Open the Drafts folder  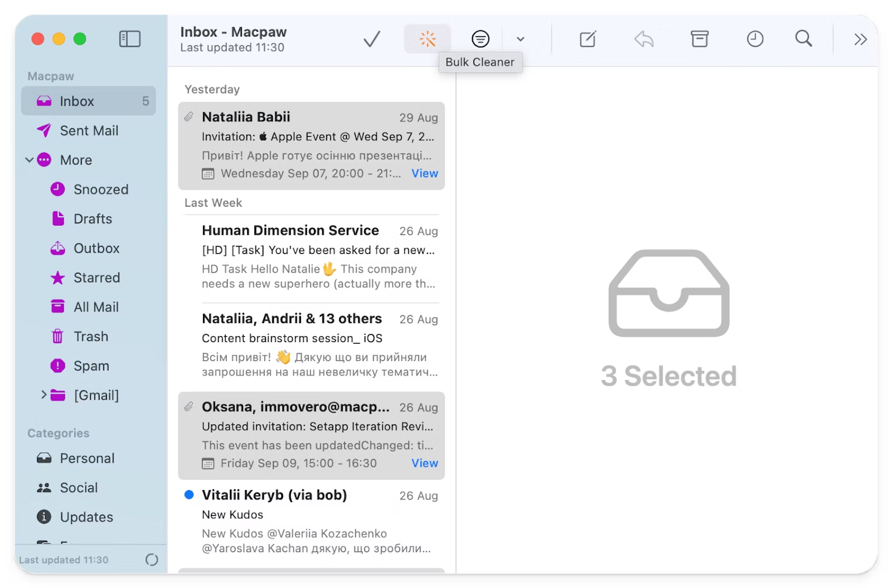(x=88, y=218)
